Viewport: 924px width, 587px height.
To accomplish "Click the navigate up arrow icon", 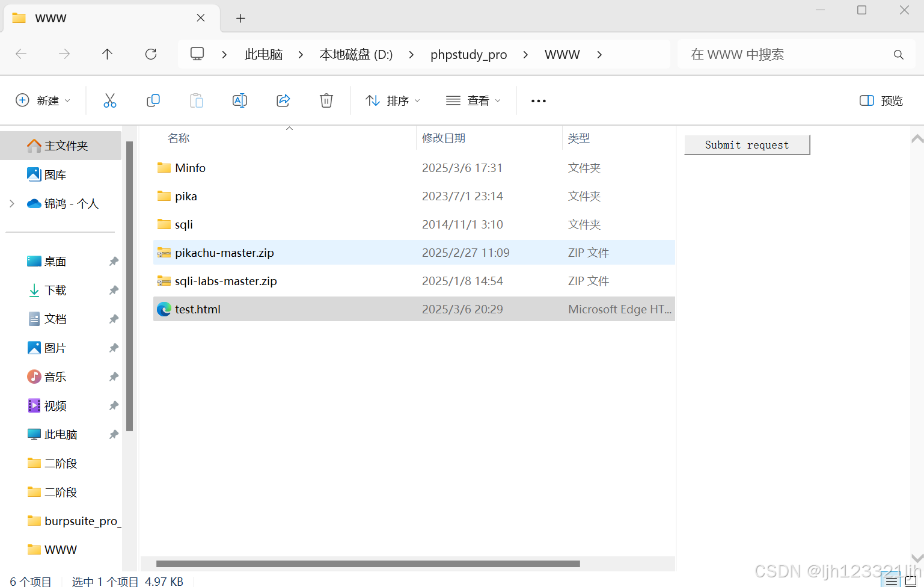I will click(x=107, y=54).
